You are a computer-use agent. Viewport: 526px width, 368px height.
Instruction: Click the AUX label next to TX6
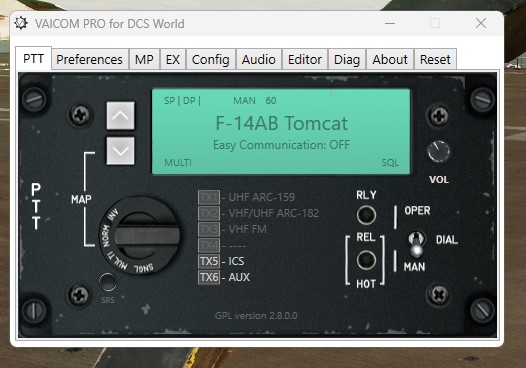[239, 277]
